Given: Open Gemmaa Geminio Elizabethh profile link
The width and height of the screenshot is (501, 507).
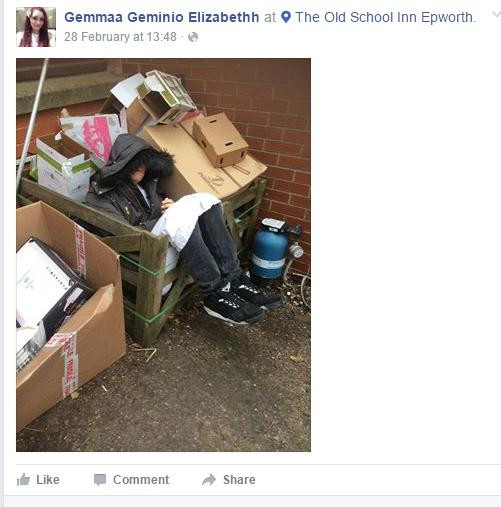Looking at the screenshot, I should [x=162, y=17].
